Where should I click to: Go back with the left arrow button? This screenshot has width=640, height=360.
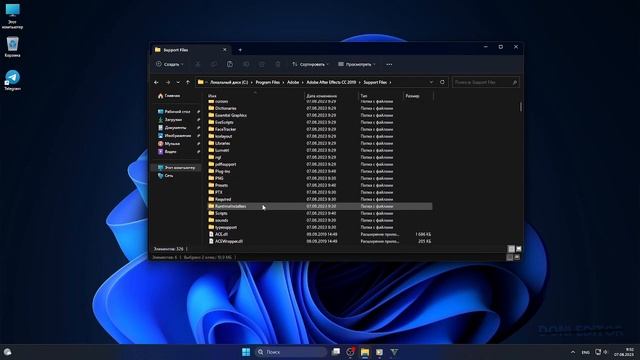[156, 82]
